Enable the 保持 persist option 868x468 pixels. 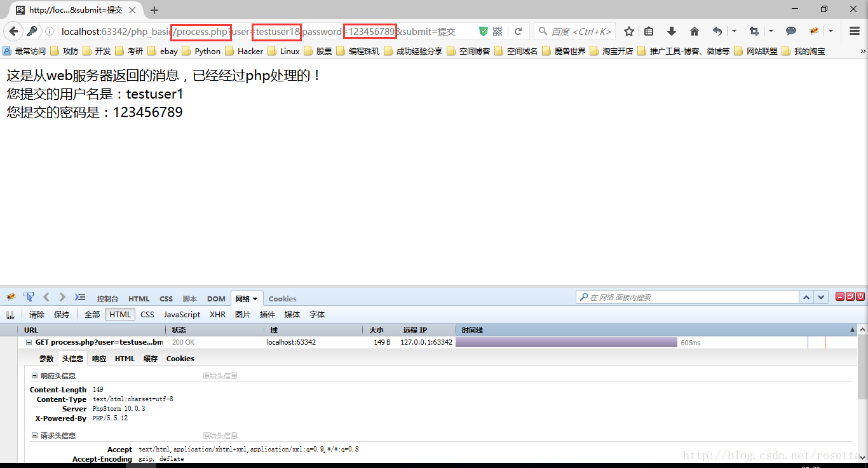pyautogui.click(x=62, y=314)
